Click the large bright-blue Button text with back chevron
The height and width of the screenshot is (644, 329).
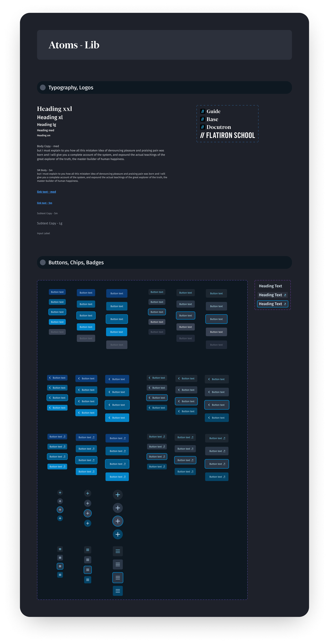117,418
